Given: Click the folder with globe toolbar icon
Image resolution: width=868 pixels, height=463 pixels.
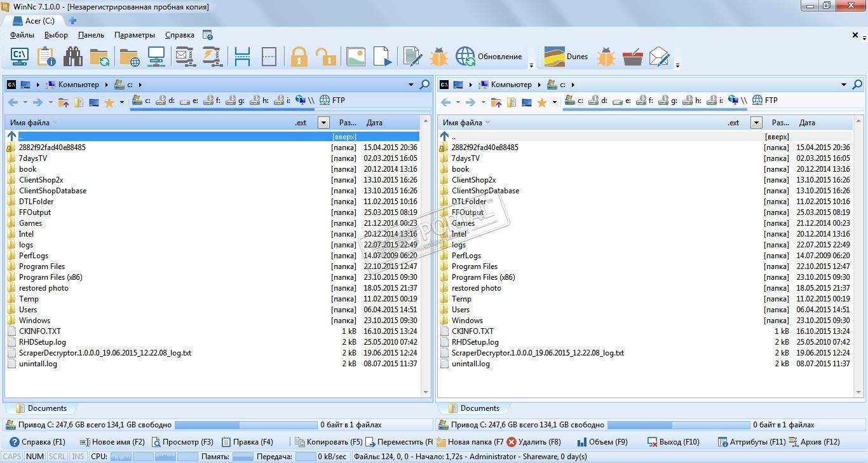Looking at the screenshot, I should click(129, 57).
